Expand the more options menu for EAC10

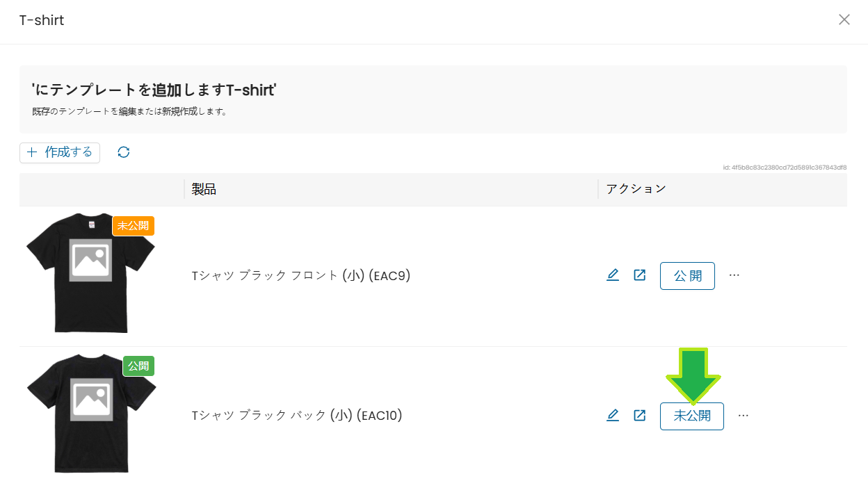point(744,416)
